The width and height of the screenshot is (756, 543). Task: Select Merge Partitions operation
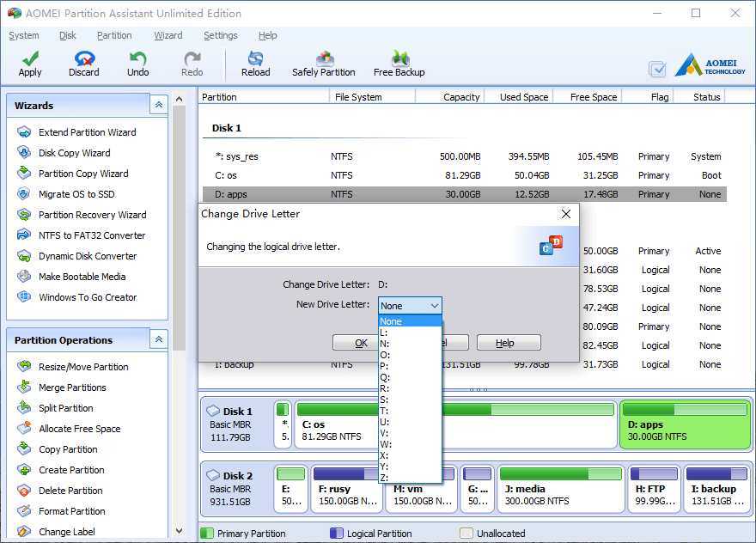click(72, 387)
